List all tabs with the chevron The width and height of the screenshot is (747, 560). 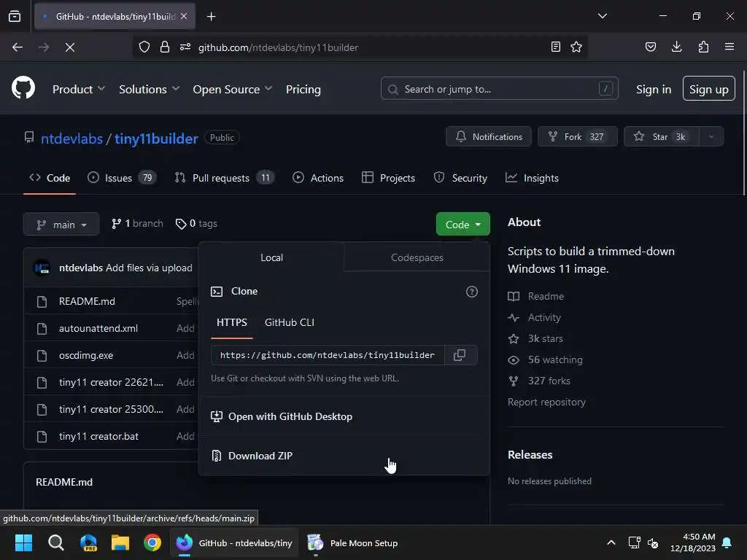coord(602,16)
